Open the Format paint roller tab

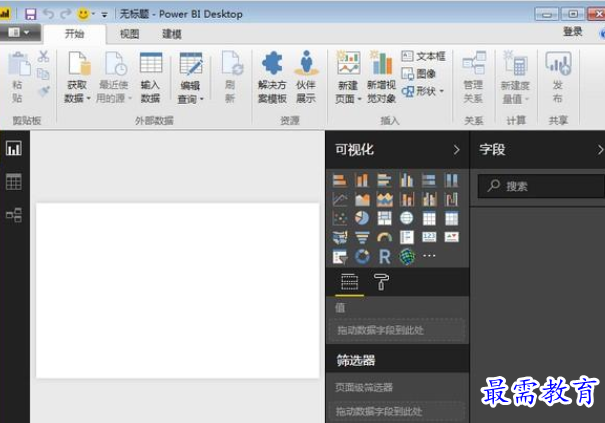[381, 282]
